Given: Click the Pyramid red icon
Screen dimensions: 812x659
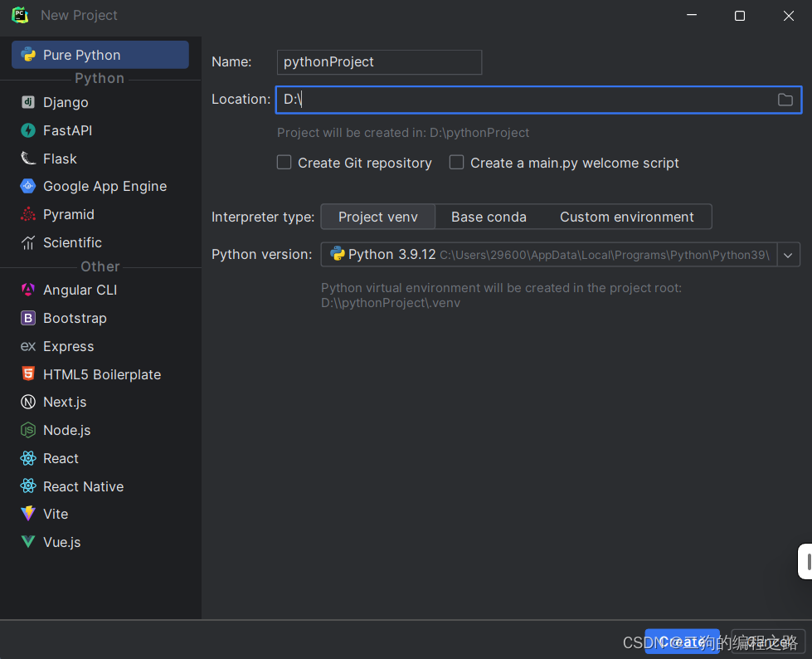Looking at the screenshot, I should 28,214.
